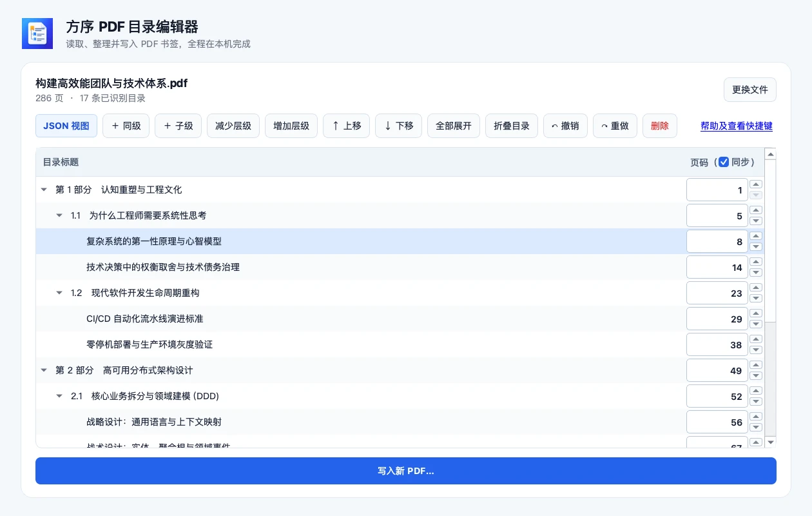Click scrollbar down arrow of table
Image resolution: width=812 pixels, height=516 pixels.
(770, 442)
